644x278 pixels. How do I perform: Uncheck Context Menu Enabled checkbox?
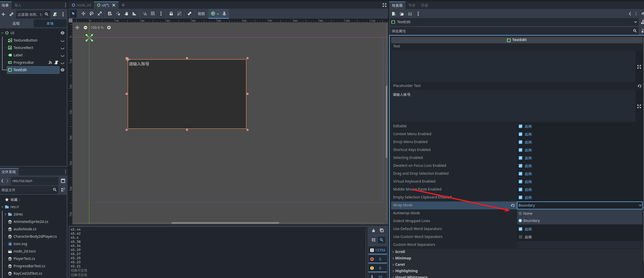[521, 134]
